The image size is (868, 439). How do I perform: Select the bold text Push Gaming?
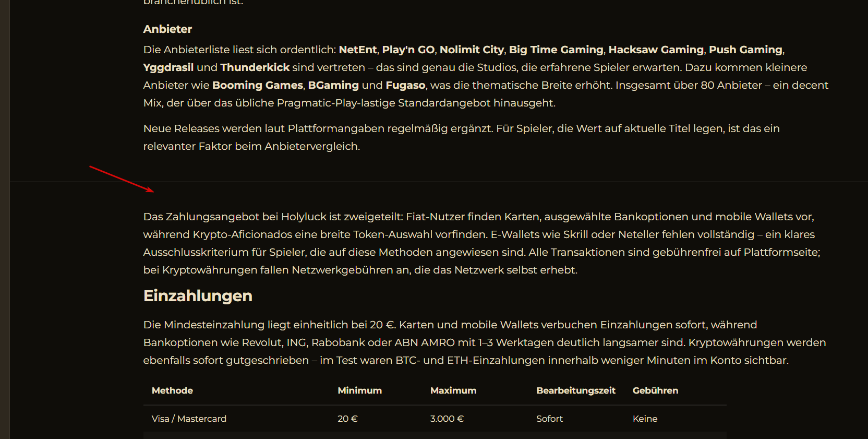745,50
